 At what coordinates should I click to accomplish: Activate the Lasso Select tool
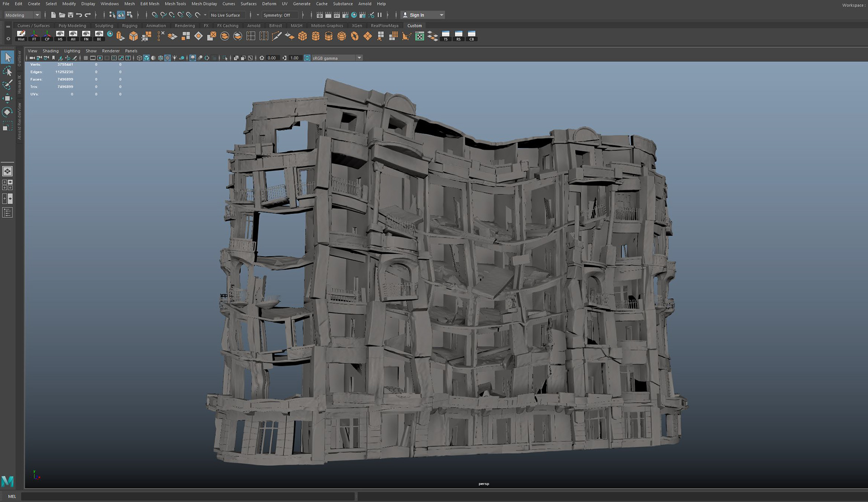(x=7, y=71)
